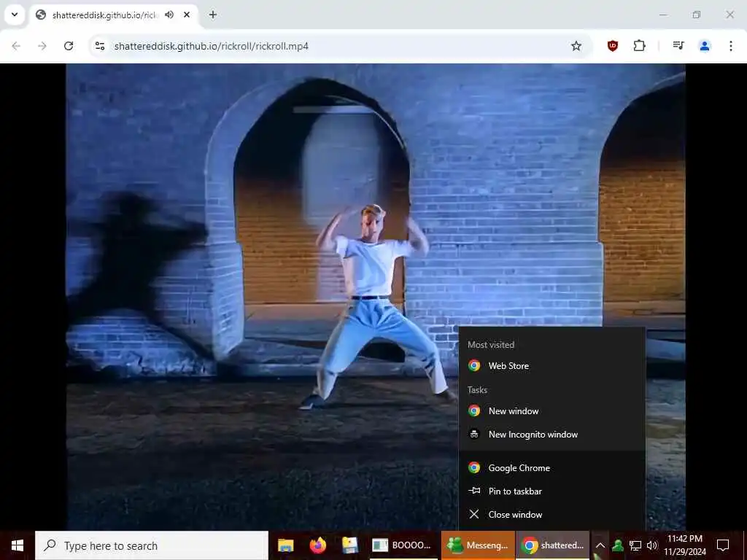Select the shattereddisk.github.io tab title
This screenshot has width=747, height=560.
tap(104, 15)
